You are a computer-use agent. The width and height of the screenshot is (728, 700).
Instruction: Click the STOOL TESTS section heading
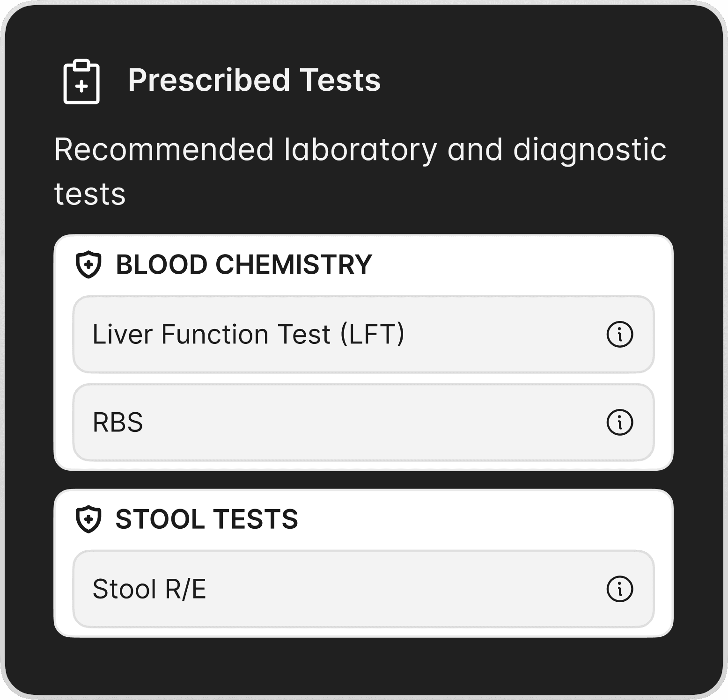point(206,519)
